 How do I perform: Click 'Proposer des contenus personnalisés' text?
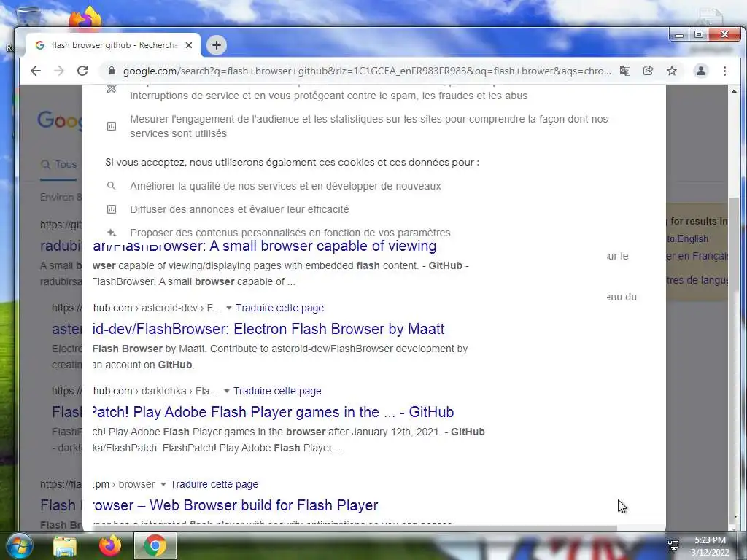click(290, 233)
